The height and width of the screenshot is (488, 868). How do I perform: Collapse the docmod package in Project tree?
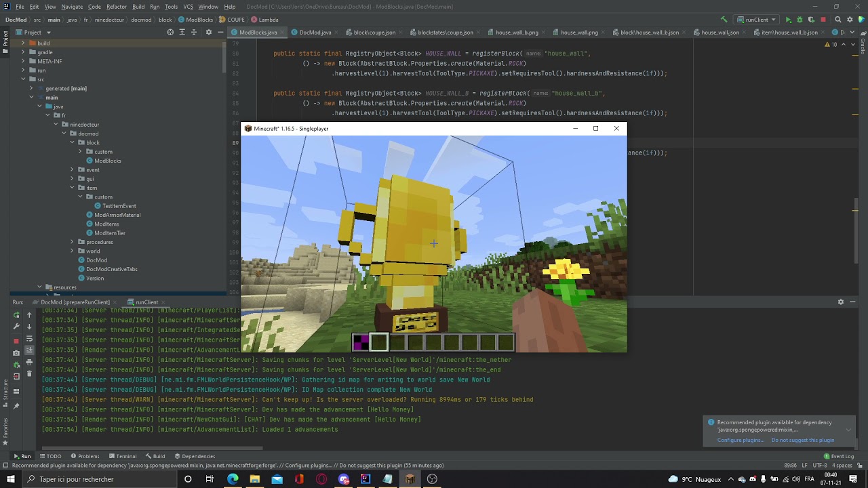click(64, 134)
